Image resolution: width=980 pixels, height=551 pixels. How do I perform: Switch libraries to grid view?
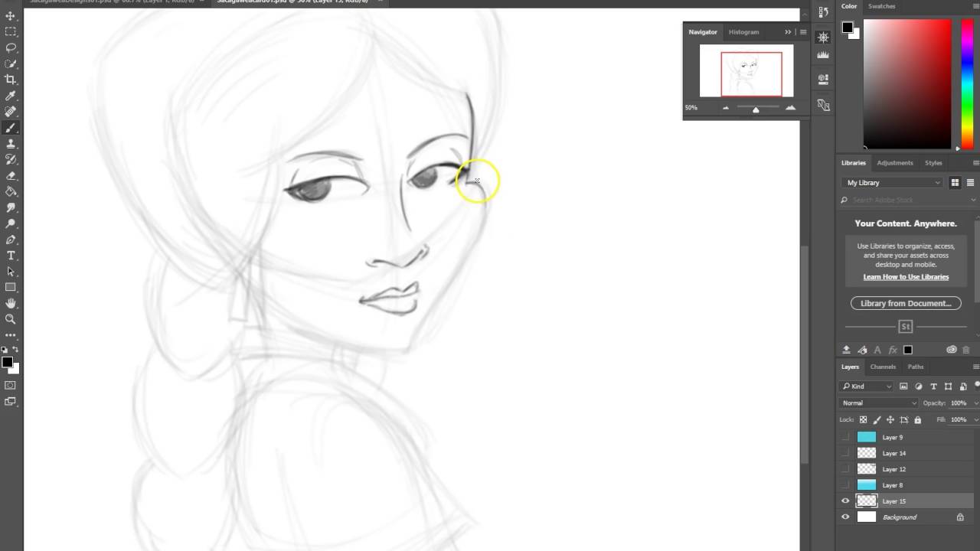point(955,183)
